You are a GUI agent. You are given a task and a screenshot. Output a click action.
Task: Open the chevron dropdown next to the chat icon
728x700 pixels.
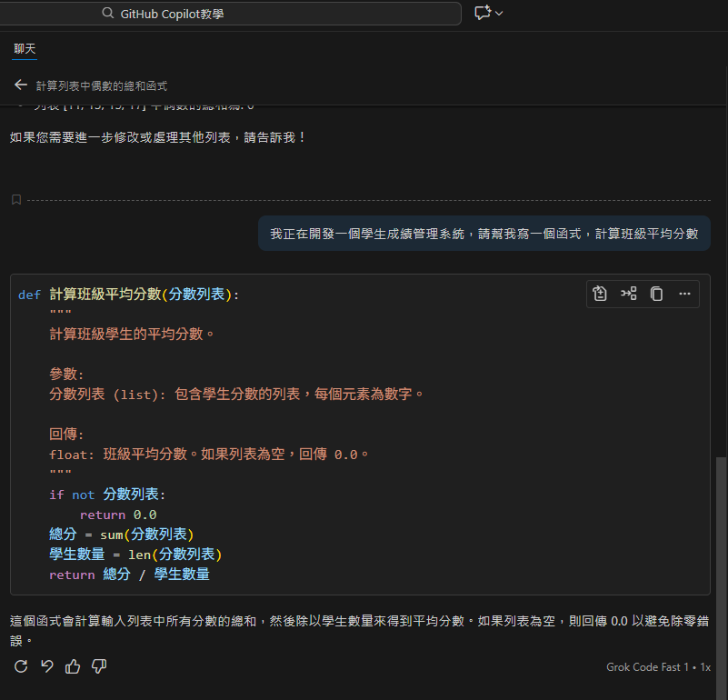[x=497, y=13]
